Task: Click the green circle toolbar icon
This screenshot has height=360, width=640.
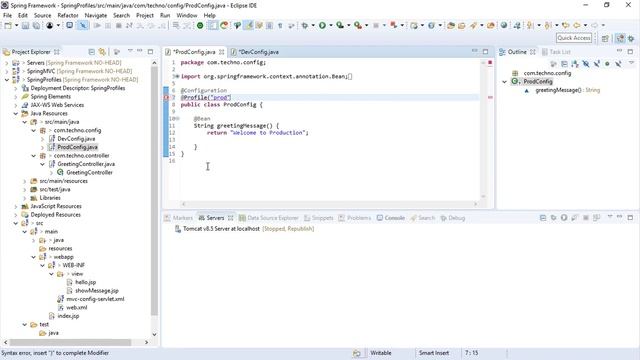Action: [x=200, y=25]
